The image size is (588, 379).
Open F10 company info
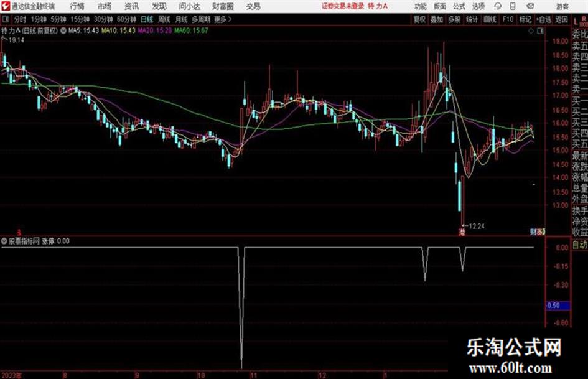coord(508,19)
